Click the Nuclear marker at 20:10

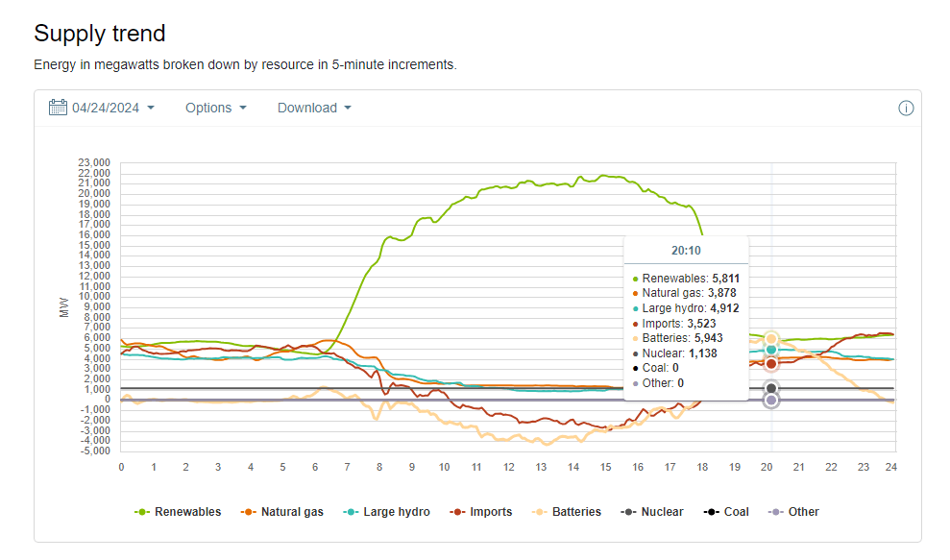(771, 388)
